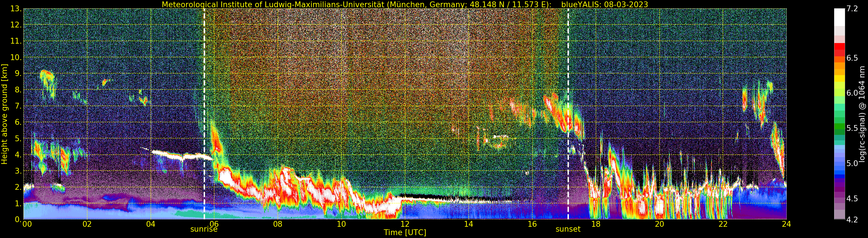868x238 pixels.
Task: Click the height axis tick label '7.'
Action: tap(18, 106)
